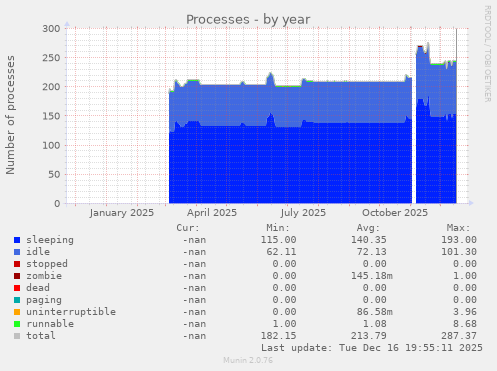
Task: Click the 'zombie' legend label
Action: [44, 276]
